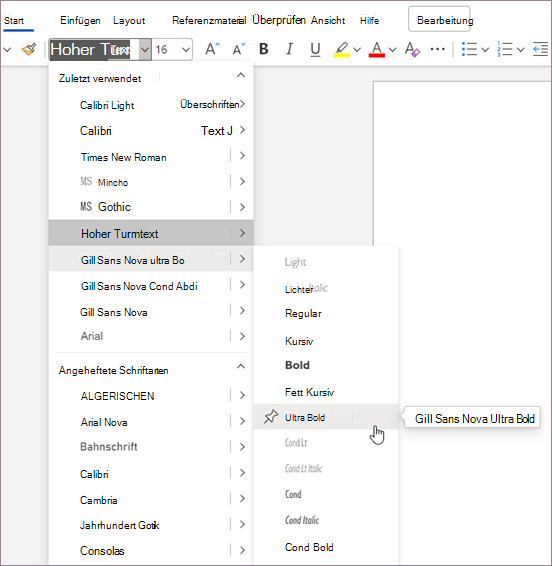Pick the Fett Kursiv font style
This screenshot has height=566, width=552.
309,392
